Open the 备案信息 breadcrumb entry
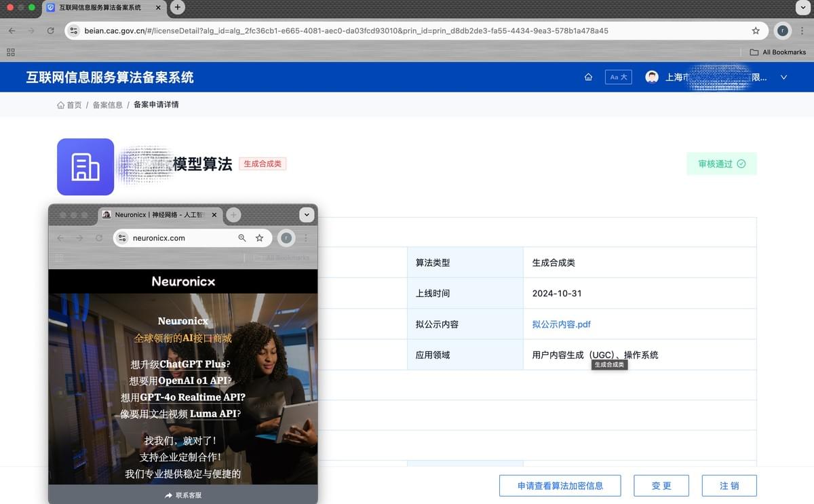814x504 pixels. click(x=107, y=104)
